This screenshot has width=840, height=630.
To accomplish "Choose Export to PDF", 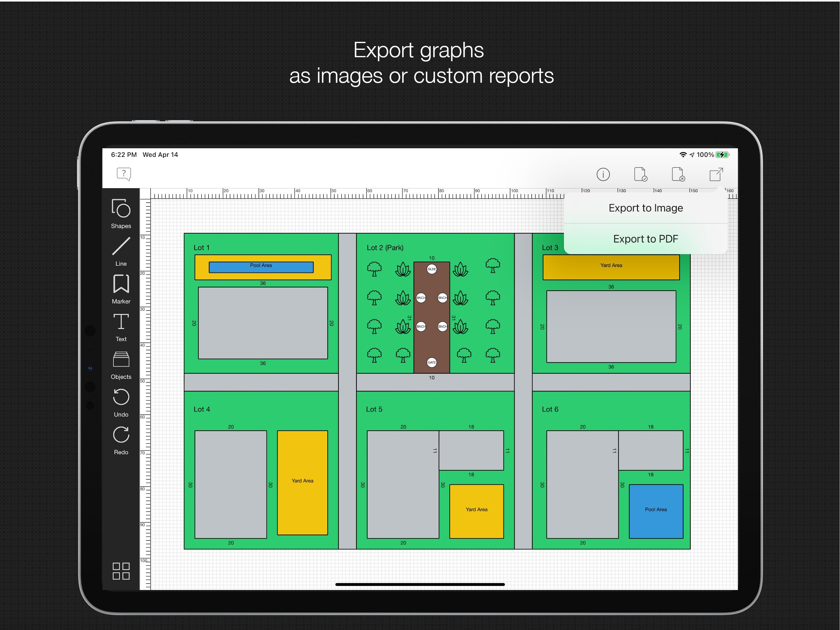I will pos(646,239).
